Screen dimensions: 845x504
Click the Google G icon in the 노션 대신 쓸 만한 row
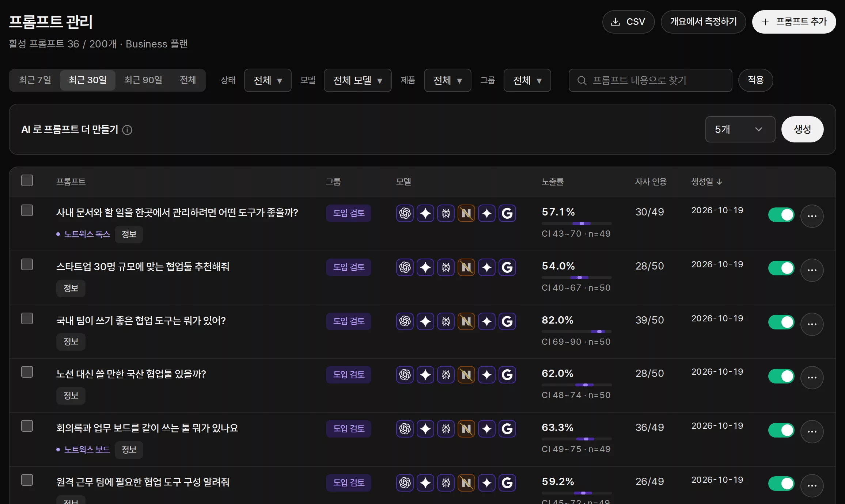pos(507,375)
